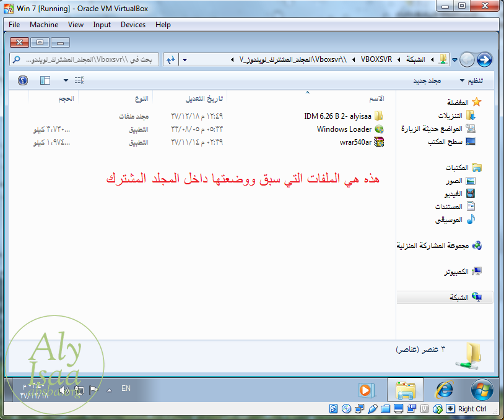Select the Windows Loader application icon
Screen dimensions: 504x420
(x=379, y=129)
